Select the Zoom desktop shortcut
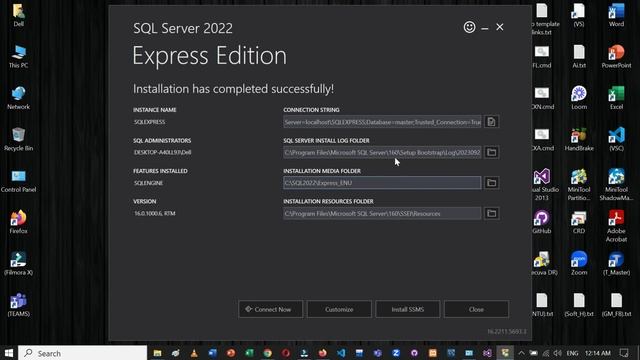640x360 pixels. pyautogui.click(x=579, y=264)
